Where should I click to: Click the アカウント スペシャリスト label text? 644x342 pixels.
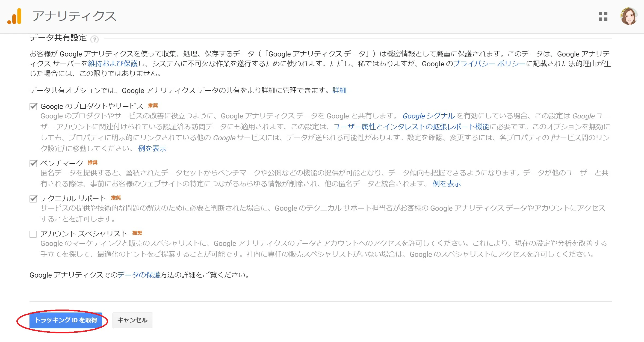point(84,234)
